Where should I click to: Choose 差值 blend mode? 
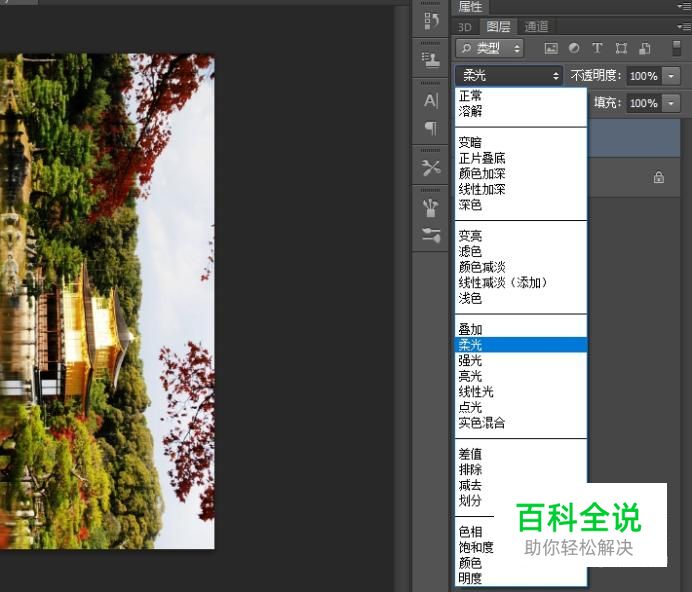(521, 454)
